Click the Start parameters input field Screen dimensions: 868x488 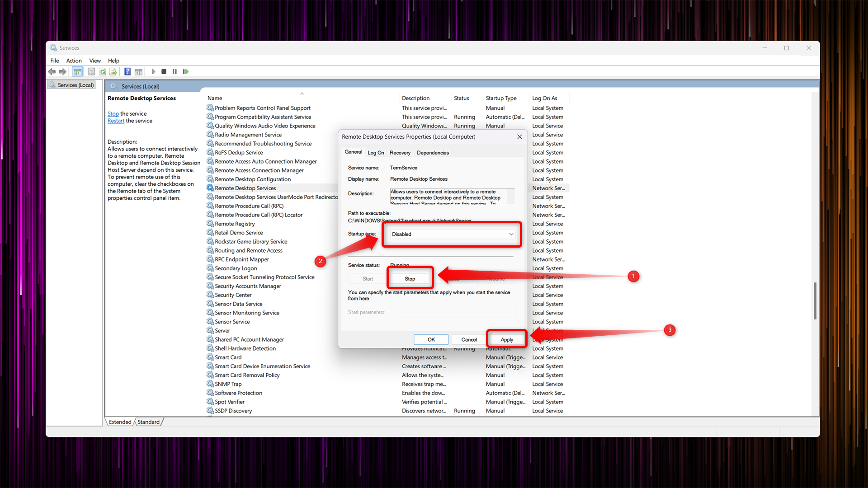[x=457, y=312]
